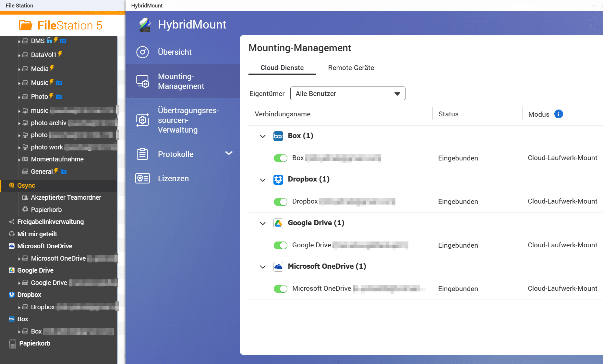Screen dimensions: 603x364
Task: Switch to the Remote-Geräte tab
Action: click(x=351, y=68)
